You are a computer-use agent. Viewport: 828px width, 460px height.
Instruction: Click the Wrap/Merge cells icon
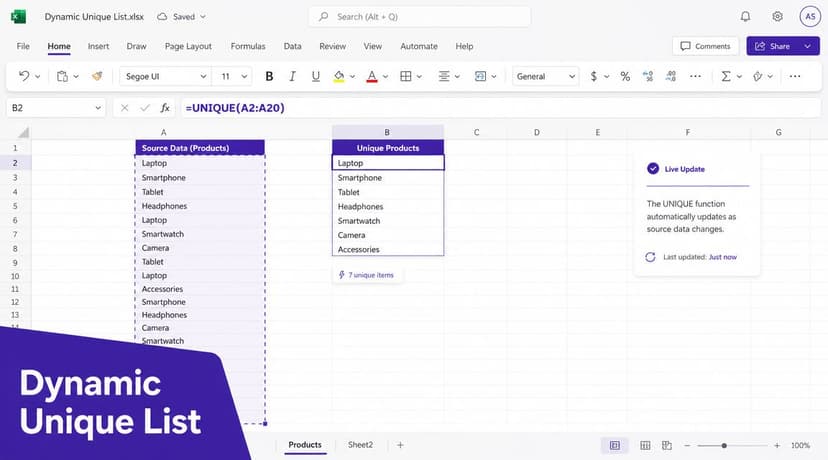coord(480,76)
